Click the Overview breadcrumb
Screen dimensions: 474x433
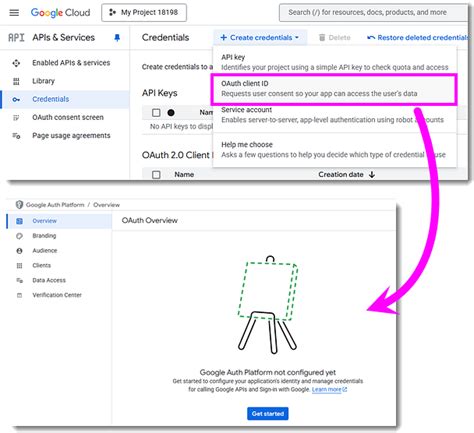point(106,205)
